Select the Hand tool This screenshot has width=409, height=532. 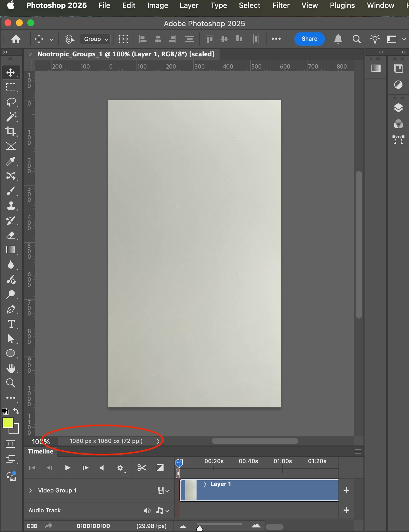coord(11,368)
